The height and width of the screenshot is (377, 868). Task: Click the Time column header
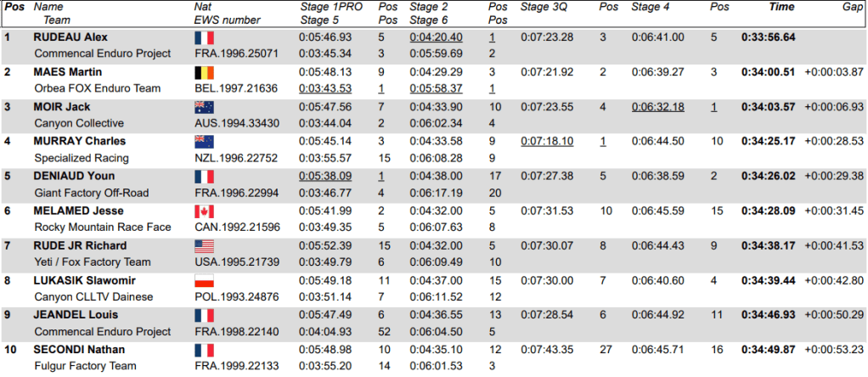click(781, 6)
